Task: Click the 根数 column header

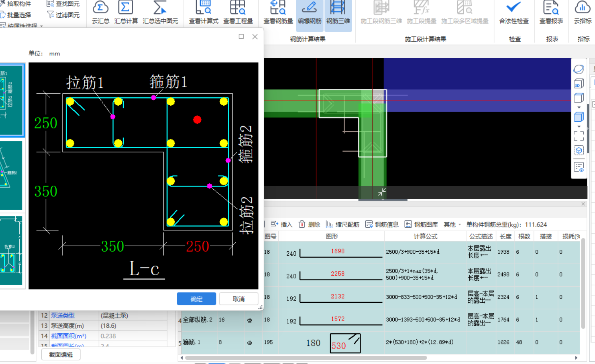Action: point(524,236)
